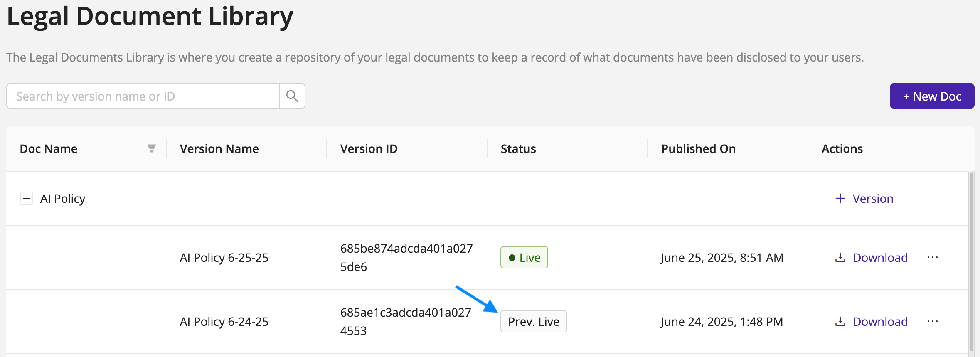The image size is (980, 357).
Task: Open more actions for AI Policy 6-25-25
Action: pos(933,257)
